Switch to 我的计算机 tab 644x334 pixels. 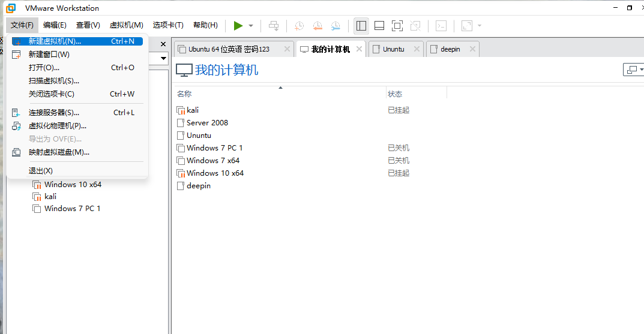pyautogui.click(x=330, y=49)
